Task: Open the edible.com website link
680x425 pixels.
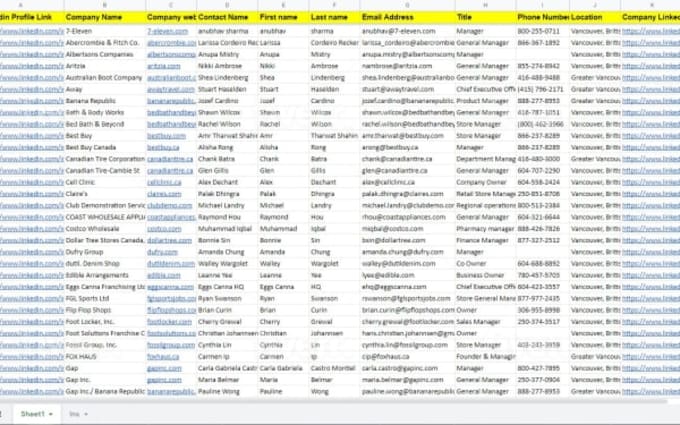Action: click(163, 275)
